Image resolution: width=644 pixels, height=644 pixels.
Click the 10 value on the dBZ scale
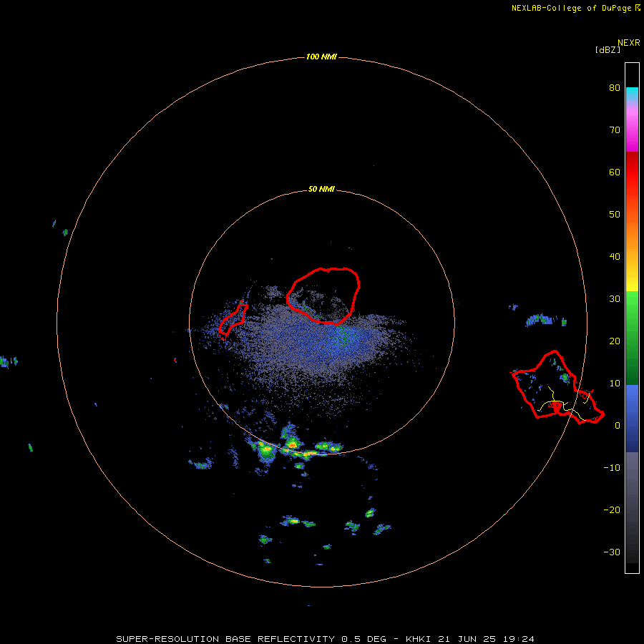(x=615, y=384)
